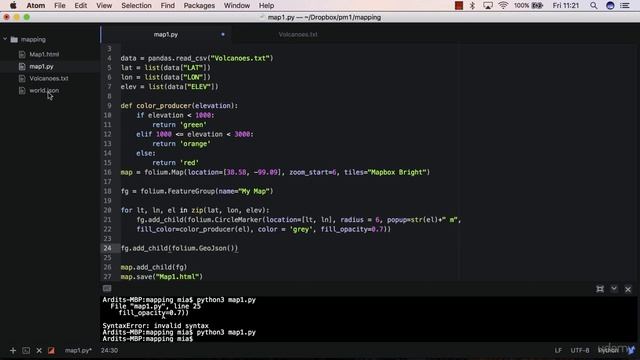Click map.save("Map1.html") line

click(x=162, y=277)
